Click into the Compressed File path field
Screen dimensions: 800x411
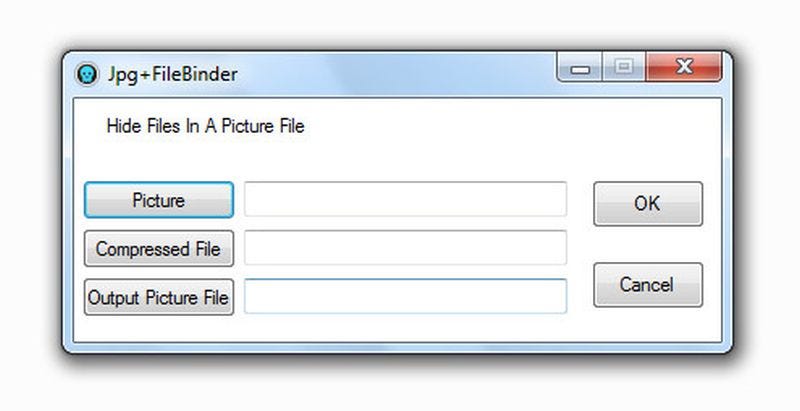[x=405, y=247]
